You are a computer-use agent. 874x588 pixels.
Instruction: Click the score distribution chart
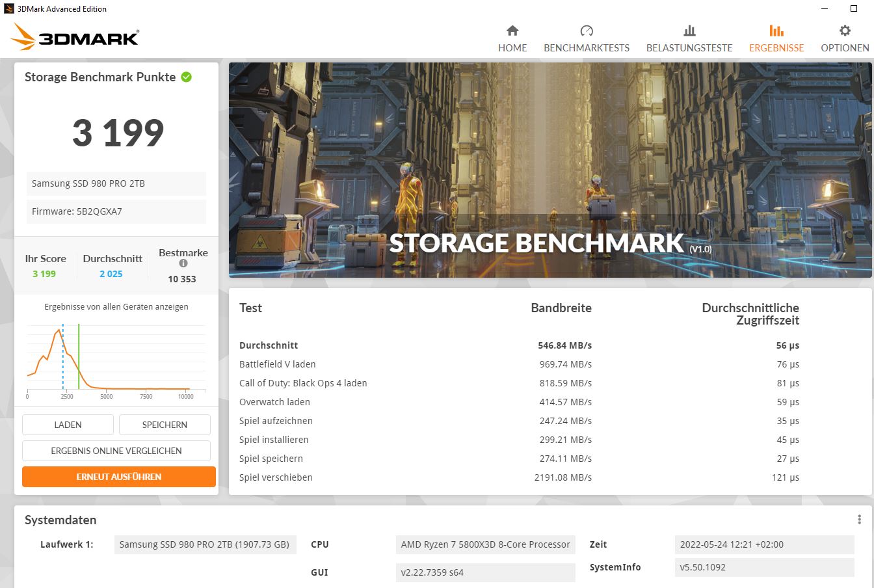coord(116,361)
